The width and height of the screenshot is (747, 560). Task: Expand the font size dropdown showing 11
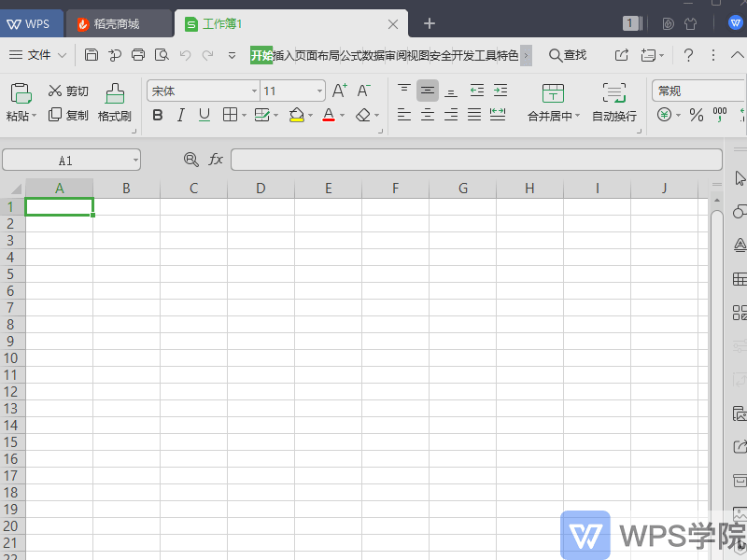point(319,91)
